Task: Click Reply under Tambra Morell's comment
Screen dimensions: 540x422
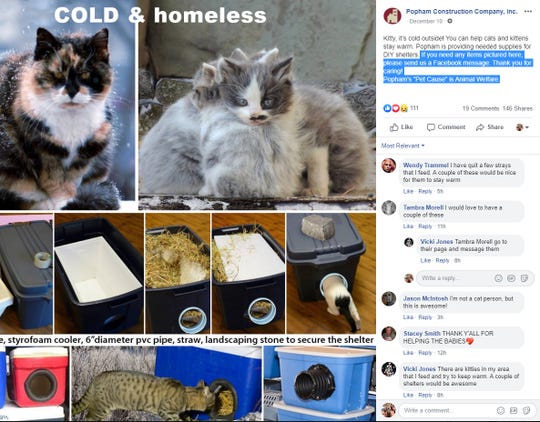Action: pos(425,226)
